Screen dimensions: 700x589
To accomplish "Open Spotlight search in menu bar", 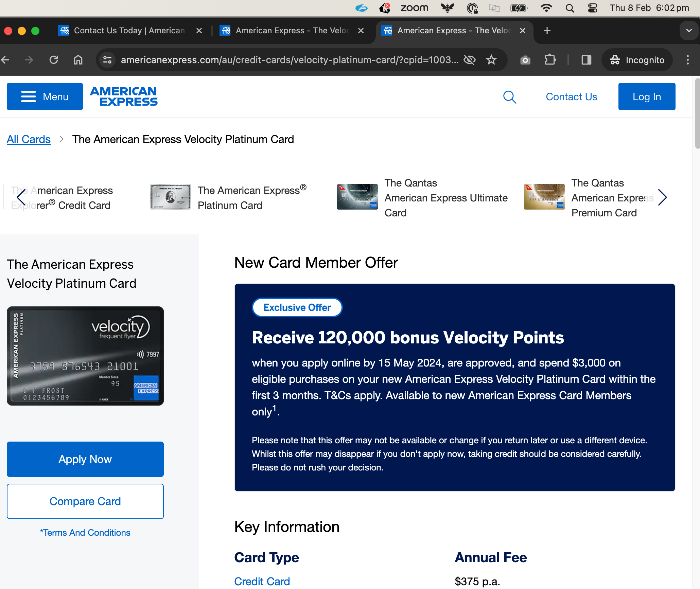I will tap(570, 8).
